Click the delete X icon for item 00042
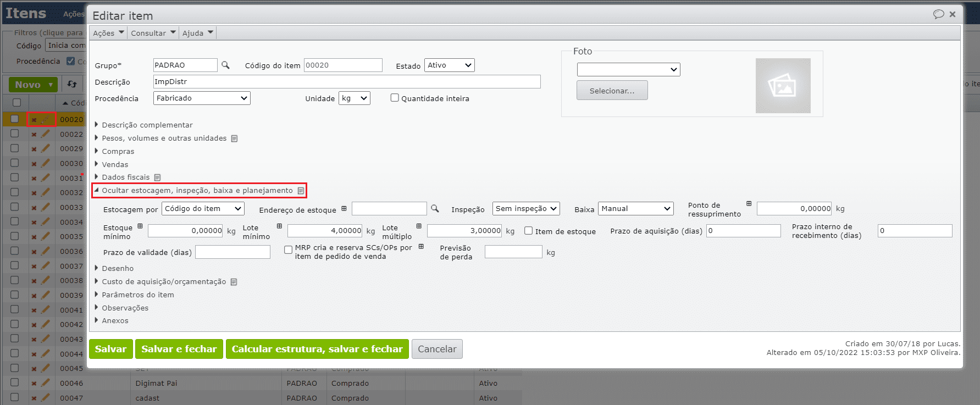The width and height of the screenshot is (980, 405). click(34, 325)
